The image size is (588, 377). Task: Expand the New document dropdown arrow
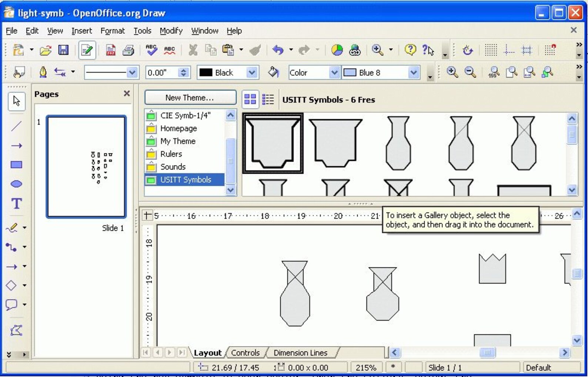click(x=31, y=50)
